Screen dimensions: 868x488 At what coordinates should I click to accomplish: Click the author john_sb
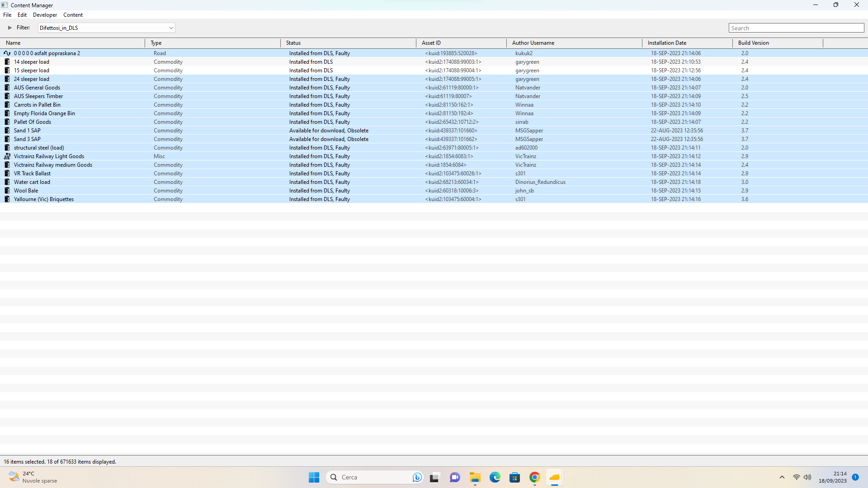pos(524,191)
